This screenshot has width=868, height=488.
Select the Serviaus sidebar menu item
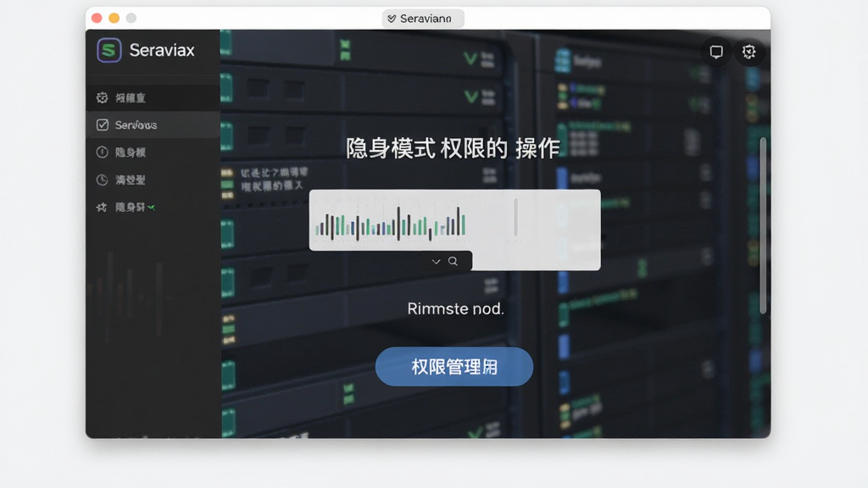(x=153, y=125)
